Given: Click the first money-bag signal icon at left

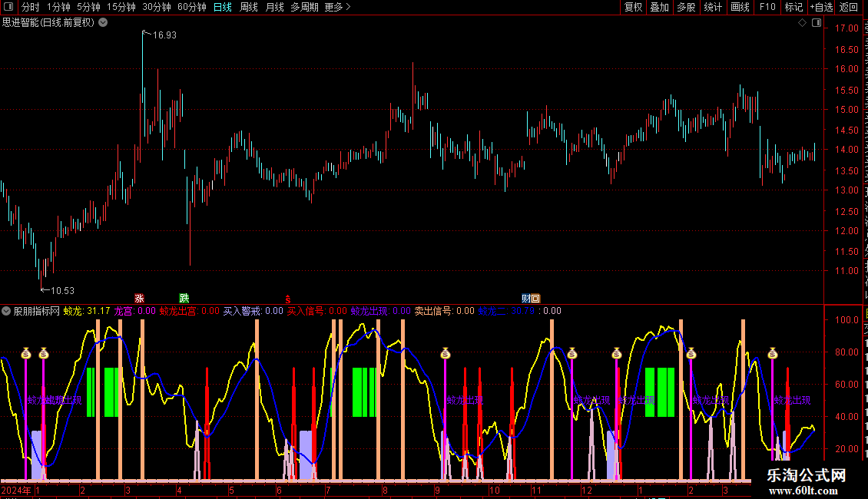Looking at the screenshot, I should click(x=26, y=353).
